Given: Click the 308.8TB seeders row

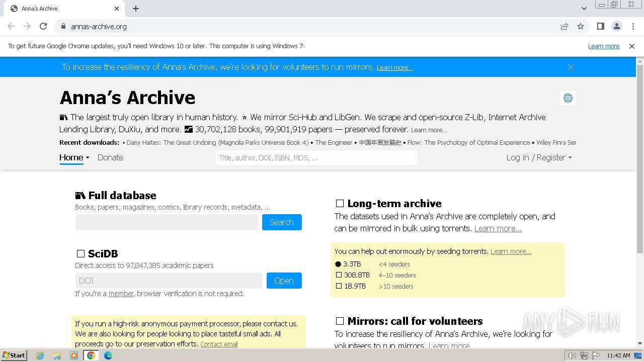Looking at the screenshot, I should pos(375,275).
